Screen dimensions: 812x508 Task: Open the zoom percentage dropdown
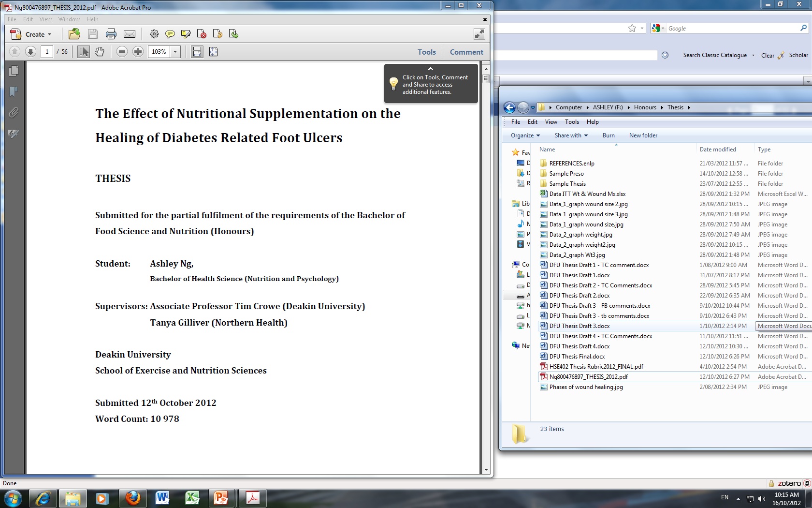[175, 52]
